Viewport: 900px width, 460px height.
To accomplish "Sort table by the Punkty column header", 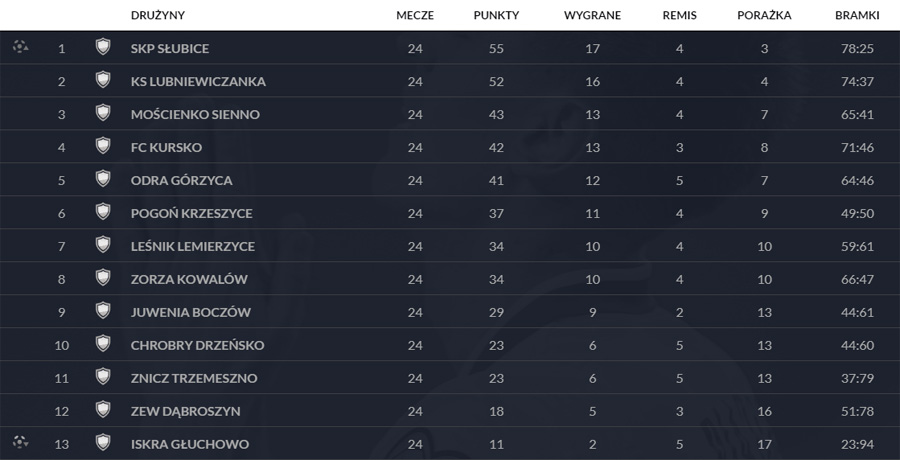I will [496, 16].
